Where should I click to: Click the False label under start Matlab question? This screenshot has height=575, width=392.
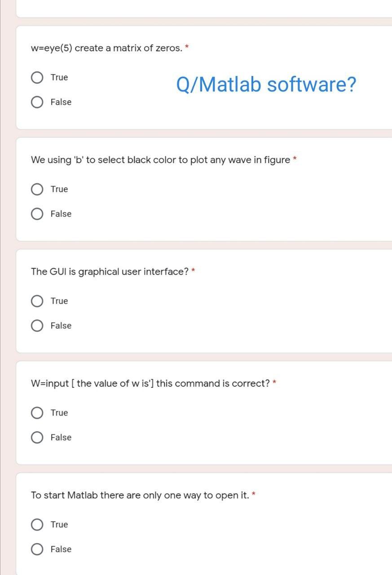coord(61,549)
